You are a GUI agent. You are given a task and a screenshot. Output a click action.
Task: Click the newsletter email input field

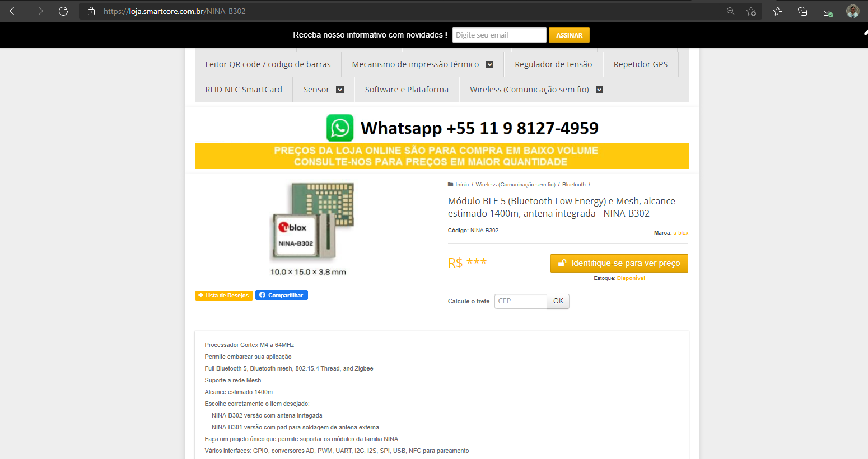499,35
